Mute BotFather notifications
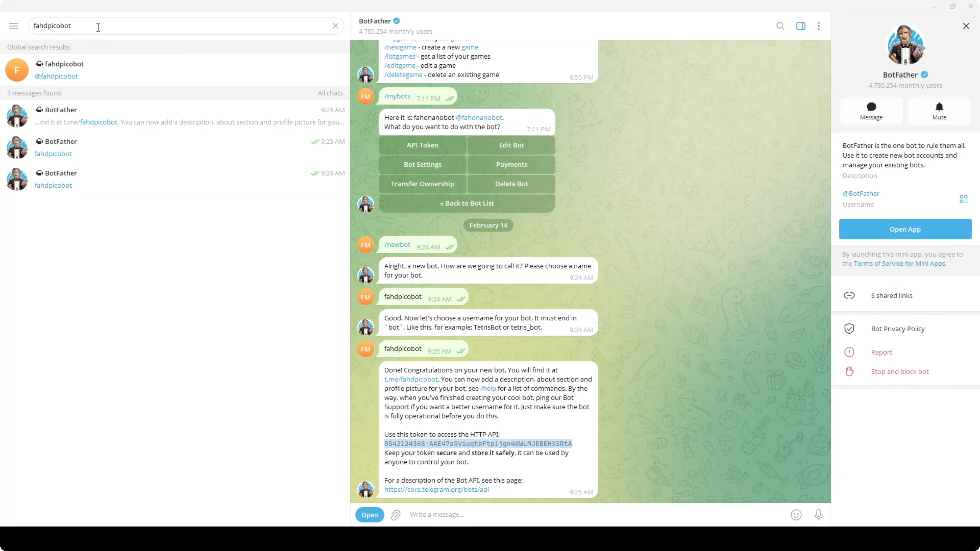Image resolution: width=980 pixels, height=551 pixels. click(x=939, y=111)
